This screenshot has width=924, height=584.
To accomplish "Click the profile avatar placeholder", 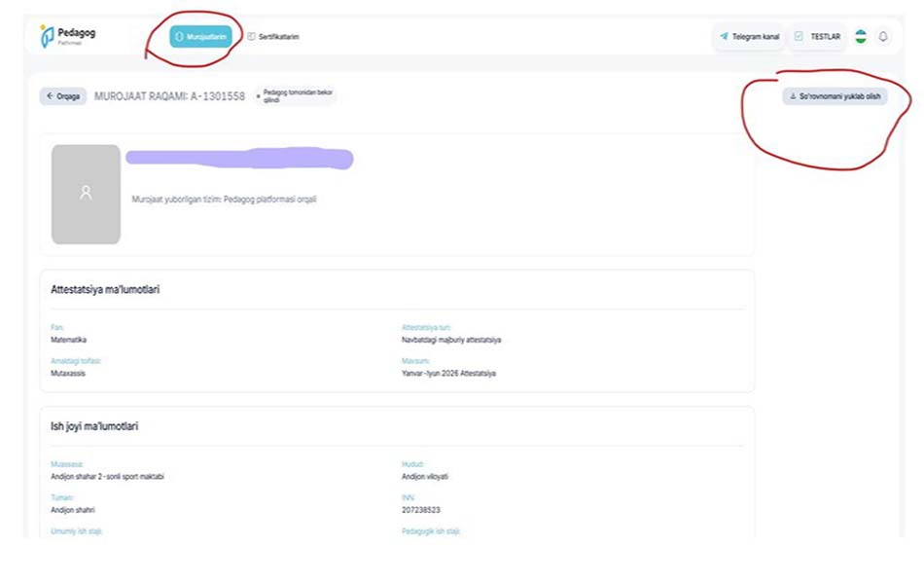I will tap(86, 194).
